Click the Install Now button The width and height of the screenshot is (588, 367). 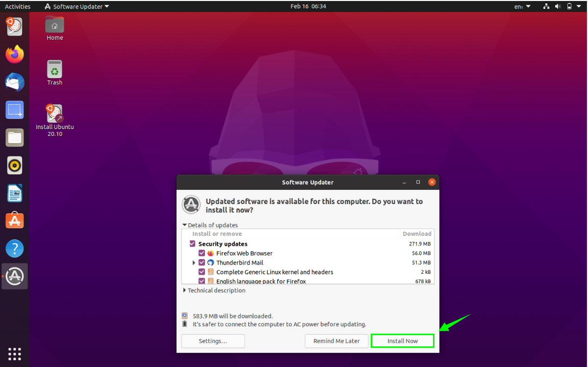(x=402, y=341)
